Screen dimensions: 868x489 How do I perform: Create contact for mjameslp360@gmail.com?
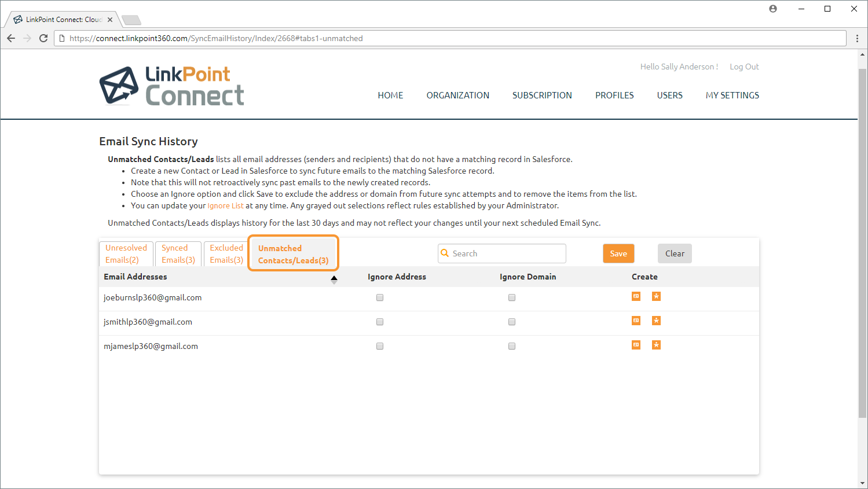(636, 345)
